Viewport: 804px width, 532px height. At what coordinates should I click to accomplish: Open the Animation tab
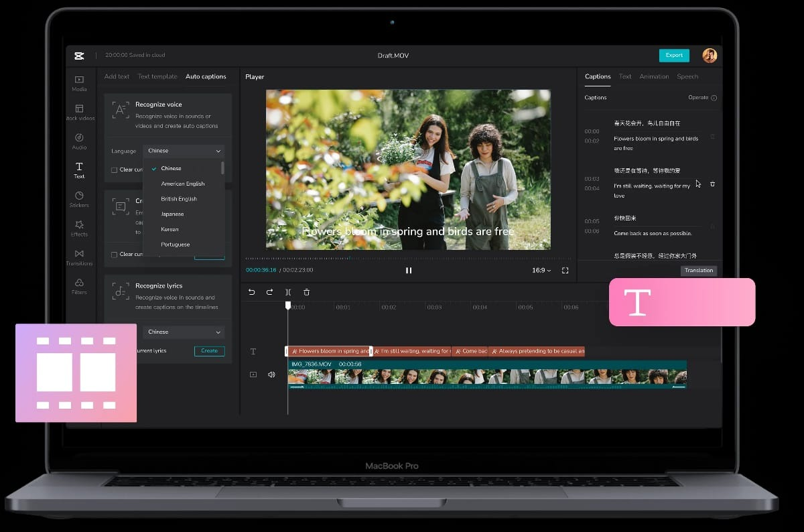coord(654,76)
